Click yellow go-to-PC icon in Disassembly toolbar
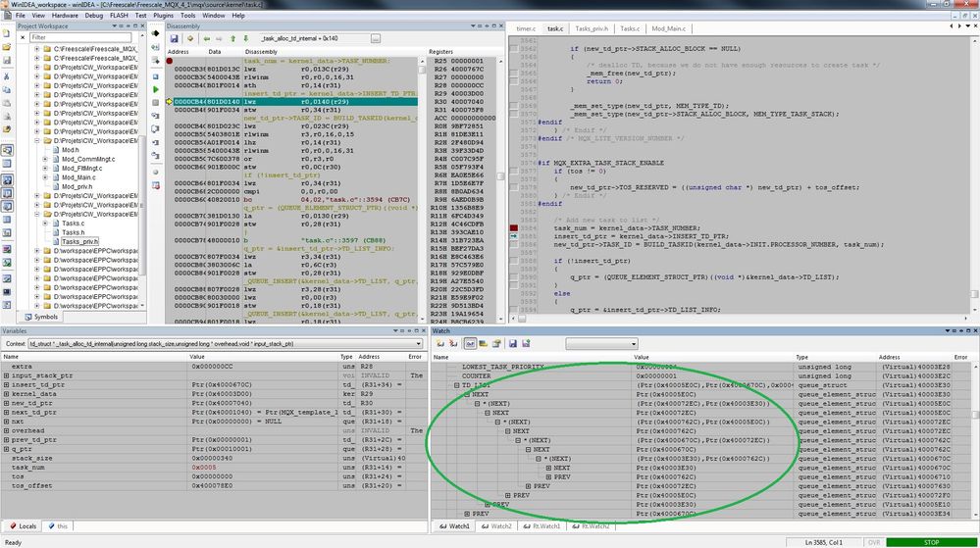This screenshot has width=980, height=548. click(190, 39)
